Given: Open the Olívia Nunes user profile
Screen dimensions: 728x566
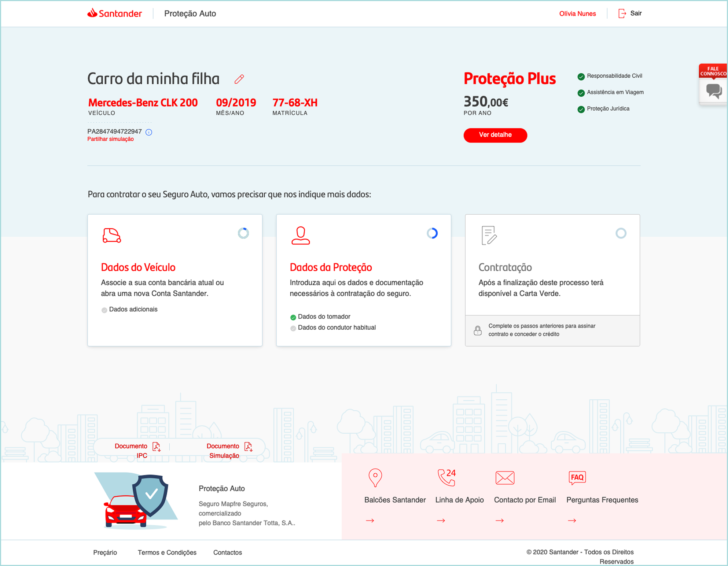Looking at the screenshot, I should tap(577, 14).
